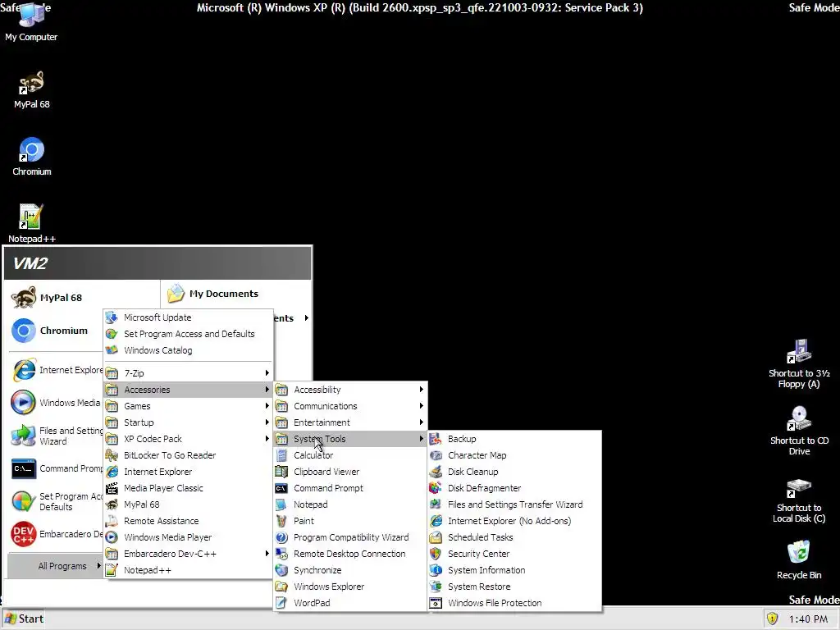Open Windows Explorer in Accessories menu
The height and width of the screenshot is (630, 840).
click(x=349, y=587)
